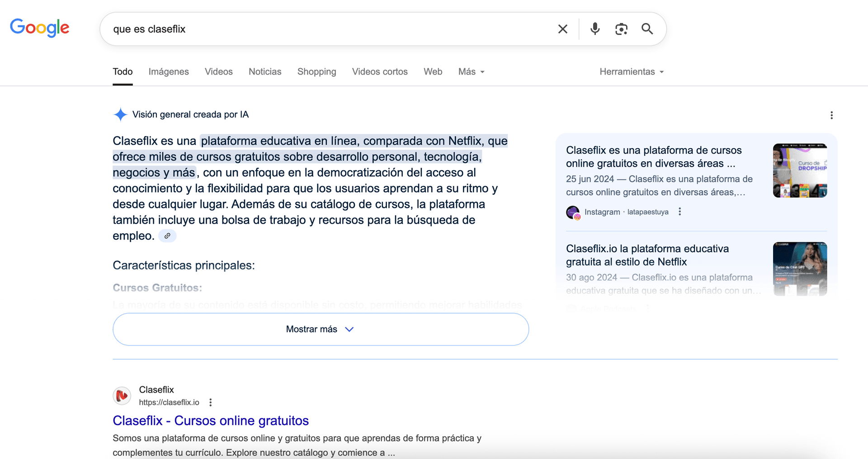This screenshot has width=868, height=459.
Task: Switch to the Web tab
Action: (433, 72)
